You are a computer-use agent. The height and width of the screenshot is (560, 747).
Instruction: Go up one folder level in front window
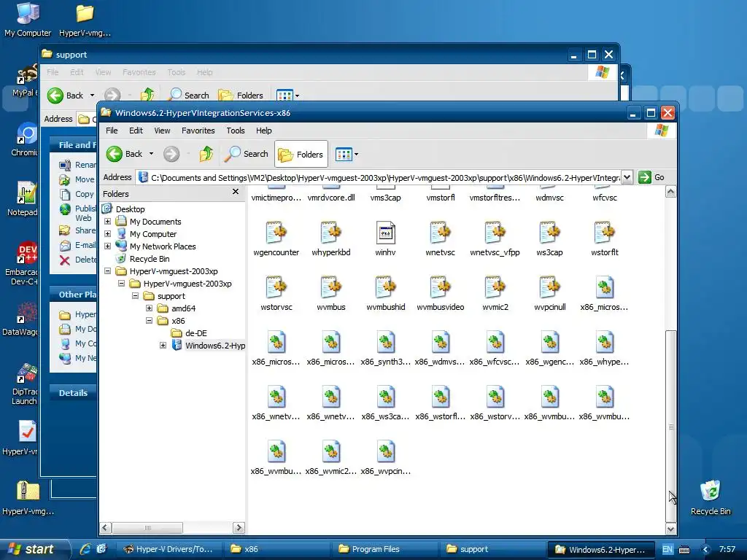[x=206, y=154]
